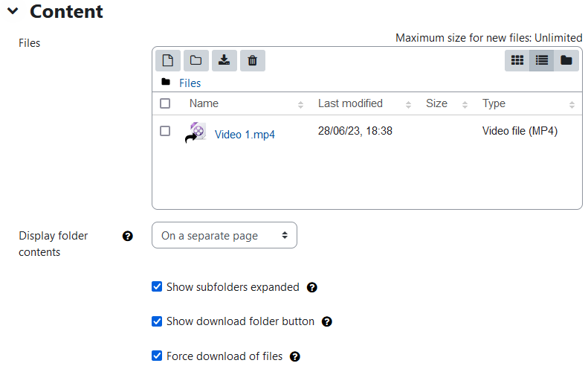Switch to file details list view
Image resolution: width=588 pixels, height=366 pixels.
(541, 60)
